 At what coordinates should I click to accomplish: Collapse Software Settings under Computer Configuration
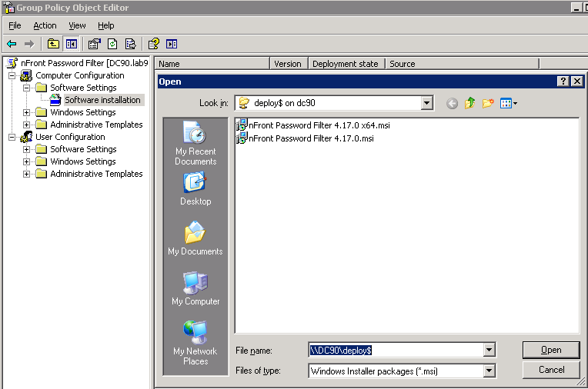(27, 88)
